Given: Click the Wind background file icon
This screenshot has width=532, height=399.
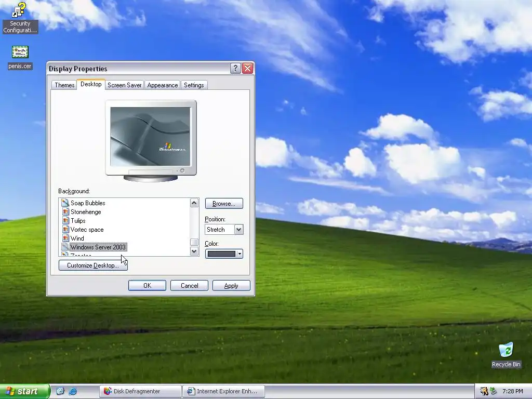Looking at the screenshot, I should click(x=65, y=238).
